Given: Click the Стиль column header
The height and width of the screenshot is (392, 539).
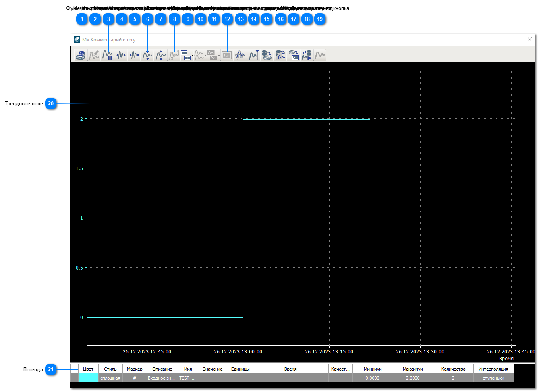Looking at the screenshot, I should pos(110,369).
